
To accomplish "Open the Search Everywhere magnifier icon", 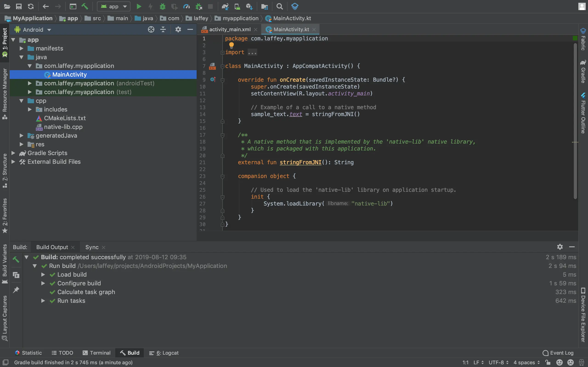I will 280,7.
